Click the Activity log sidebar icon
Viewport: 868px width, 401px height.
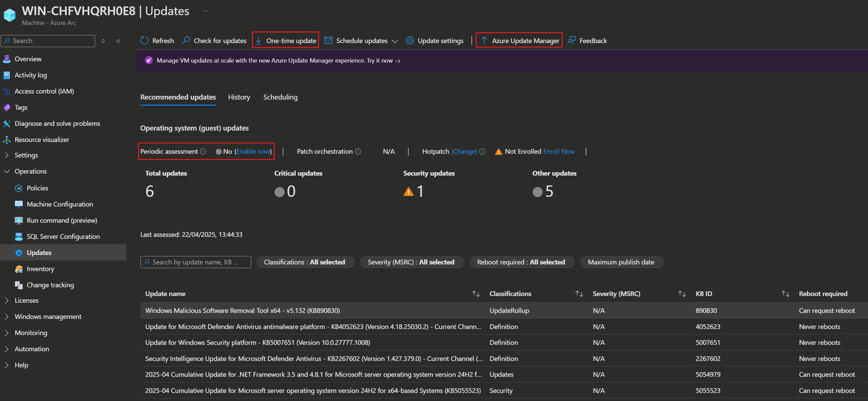pos(7,75)
